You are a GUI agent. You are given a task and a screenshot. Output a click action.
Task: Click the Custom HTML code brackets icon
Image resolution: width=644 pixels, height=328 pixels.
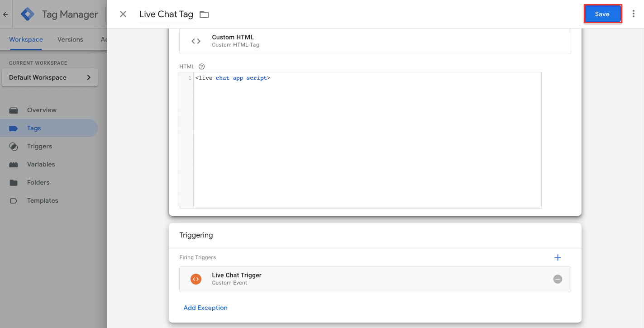[196, 41]
